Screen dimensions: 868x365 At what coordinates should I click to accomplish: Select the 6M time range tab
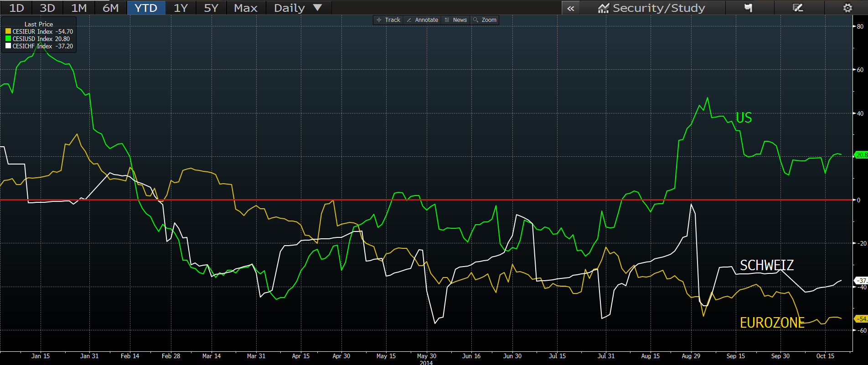110,8
